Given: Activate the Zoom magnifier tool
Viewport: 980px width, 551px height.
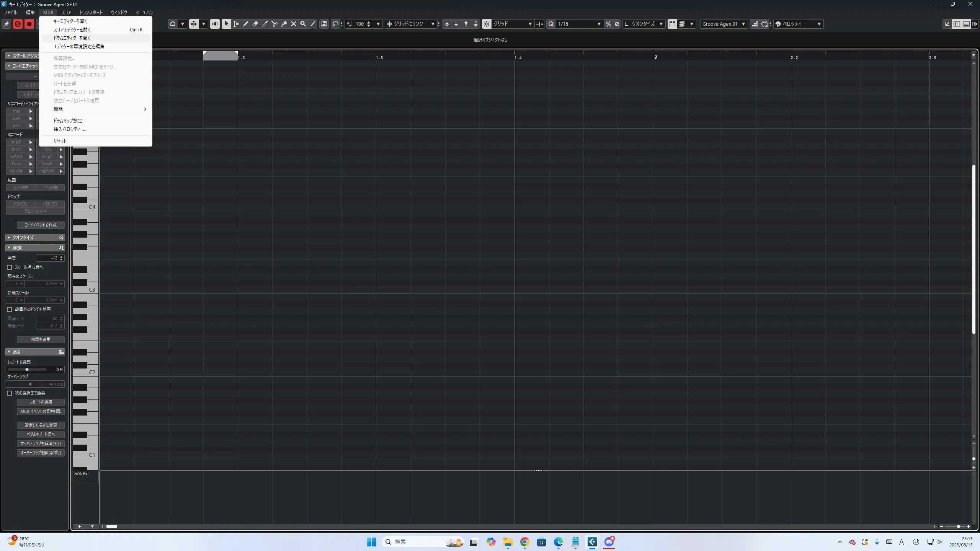Looking at the screenshot, I should pos(303,24).
